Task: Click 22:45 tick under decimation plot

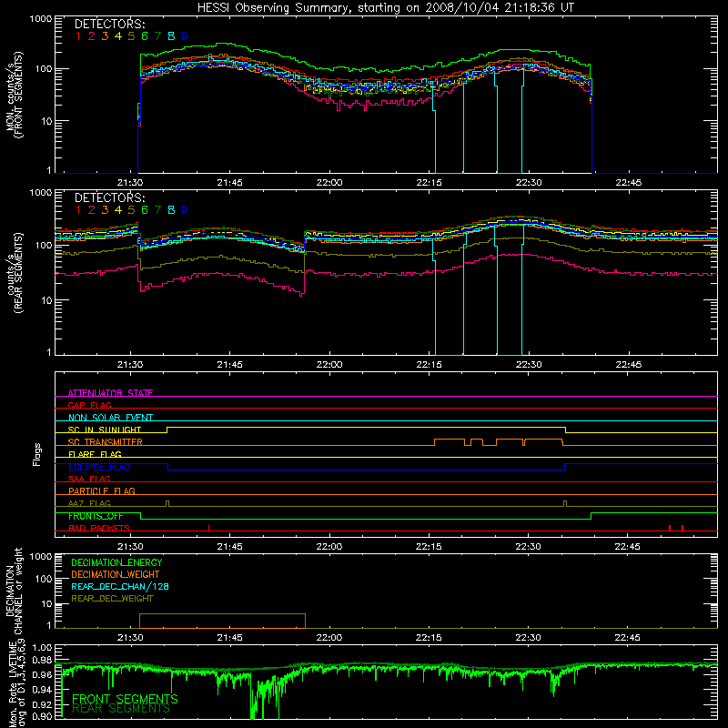Action: click(x=628, y=638)
